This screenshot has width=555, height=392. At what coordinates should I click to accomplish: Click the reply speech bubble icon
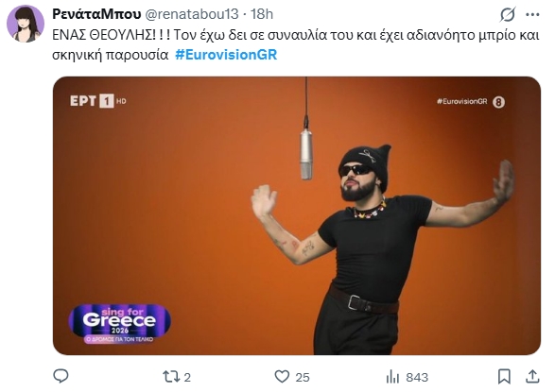[61, 376]
